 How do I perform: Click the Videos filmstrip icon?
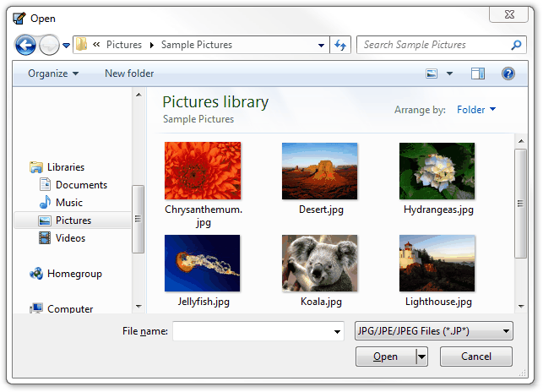point(45,237)
